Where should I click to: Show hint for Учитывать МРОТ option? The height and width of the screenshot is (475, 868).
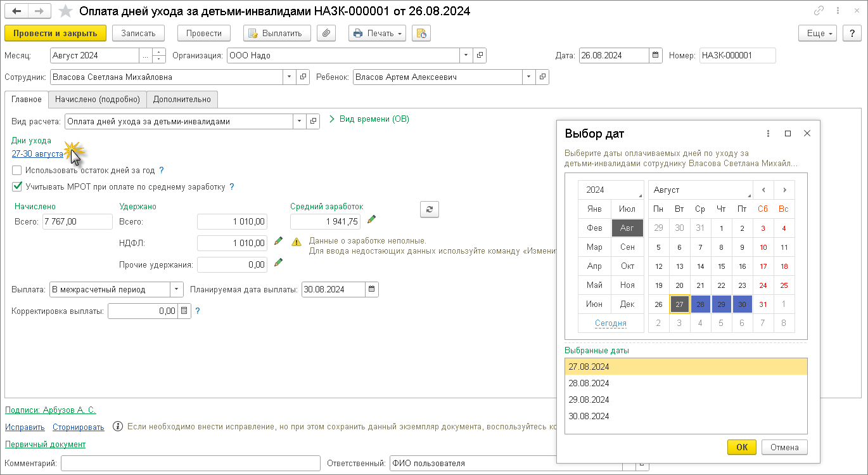232,186
